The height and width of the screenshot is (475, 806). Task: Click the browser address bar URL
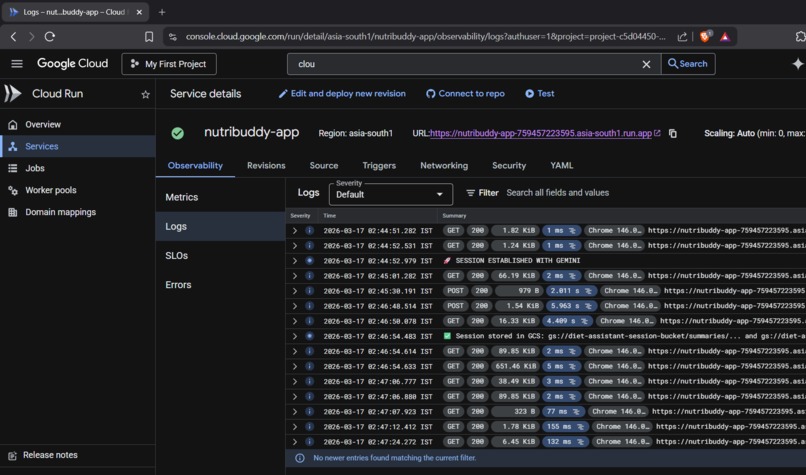click(426, 36)
